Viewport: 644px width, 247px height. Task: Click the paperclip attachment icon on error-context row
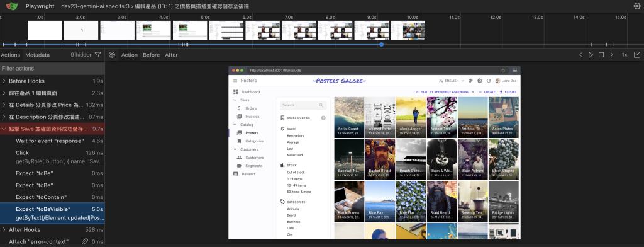point(85,242)
